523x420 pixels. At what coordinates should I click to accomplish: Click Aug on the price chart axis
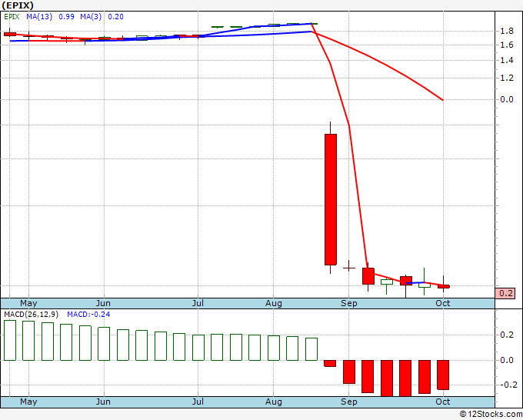274,303
